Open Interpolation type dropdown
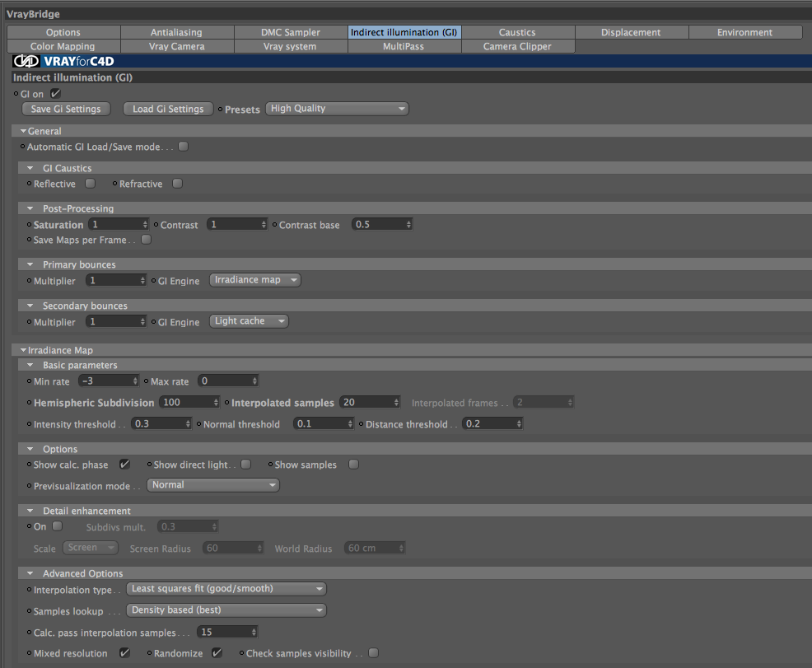The height and width of the screenshot is (668, 812). (226, 589)
